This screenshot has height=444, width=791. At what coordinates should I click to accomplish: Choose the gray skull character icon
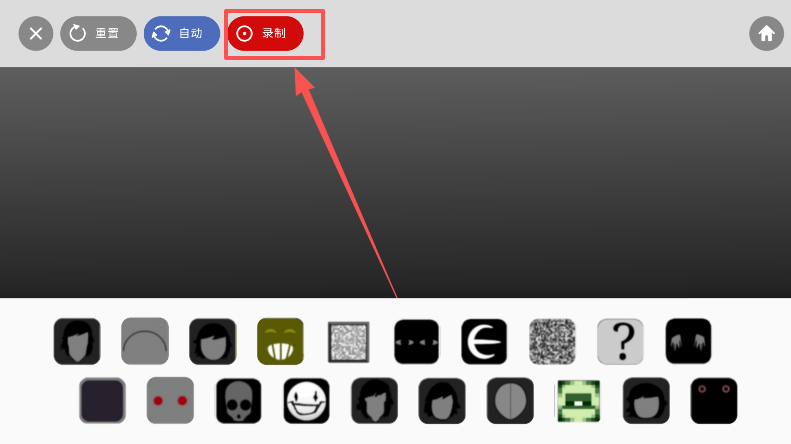point(239,401)
